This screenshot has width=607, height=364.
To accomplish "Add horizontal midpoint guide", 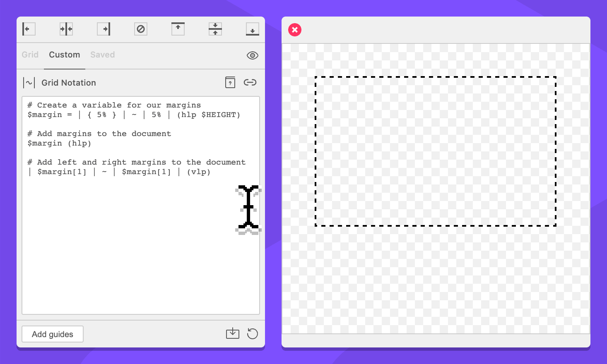I will 215,29.
